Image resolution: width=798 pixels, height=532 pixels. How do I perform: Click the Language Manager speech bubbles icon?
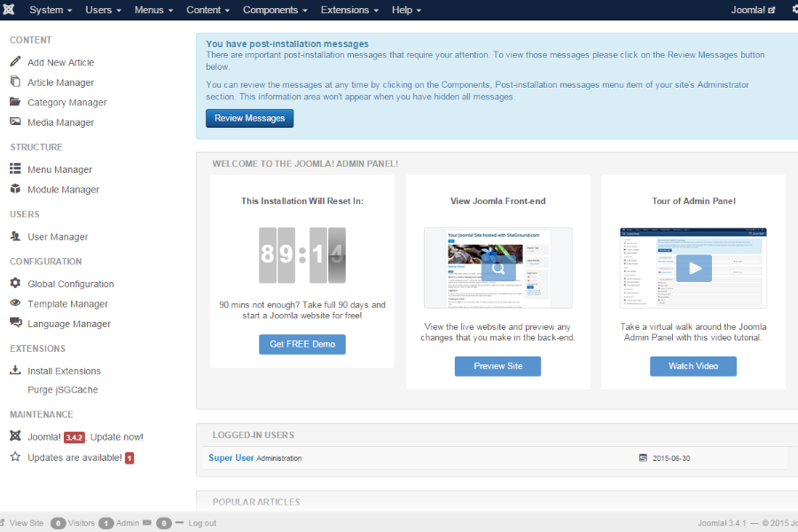pyautogui.click(x=16, y=322)
